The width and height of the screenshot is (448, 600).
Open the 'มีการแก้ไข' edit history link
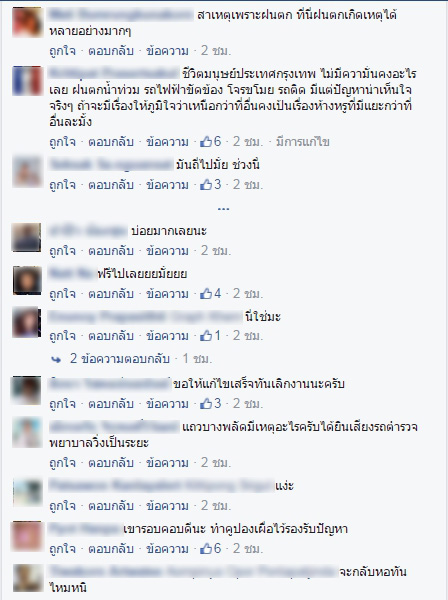(303, 142)
